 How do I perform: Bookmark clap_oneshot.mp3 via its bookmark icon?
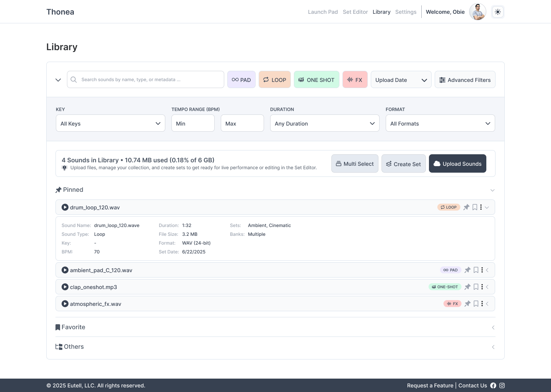(x=476, y=287)
